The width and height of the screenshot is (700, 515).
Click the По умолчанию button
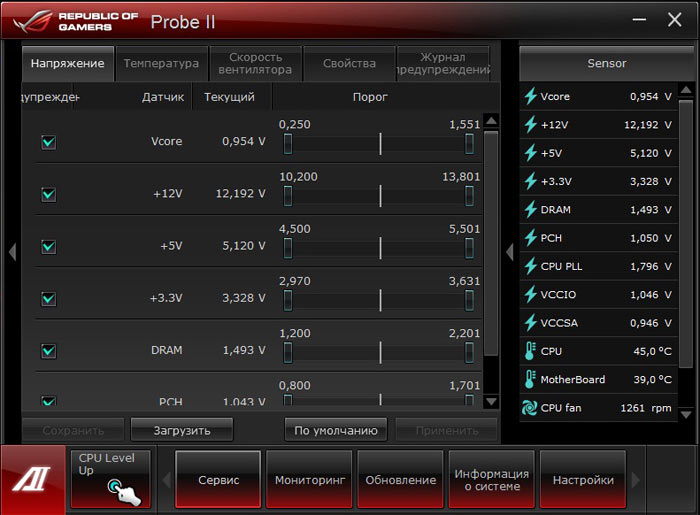336,430
